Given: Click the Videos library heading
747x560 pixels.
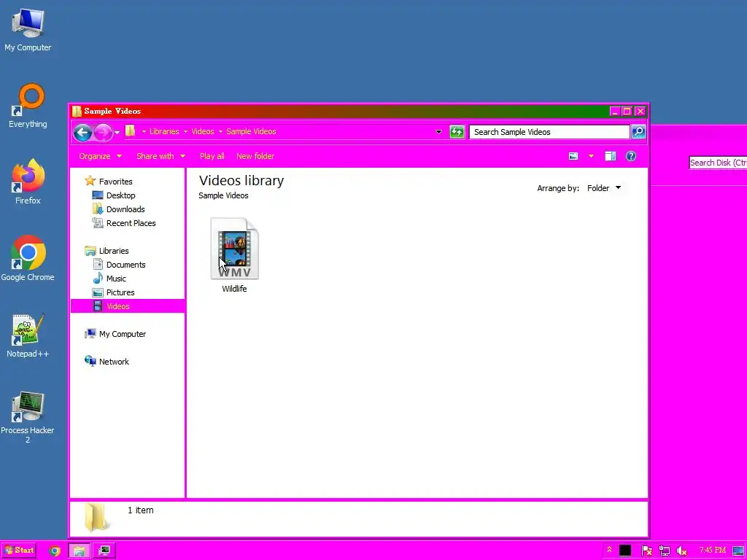Looking at the screenshot, I should coord(241,181).
